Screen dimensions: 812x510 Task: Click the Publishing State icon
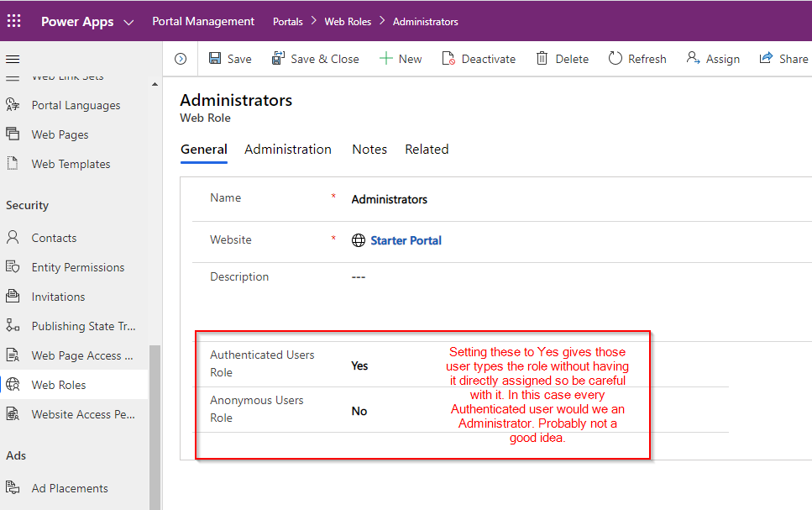13,325
